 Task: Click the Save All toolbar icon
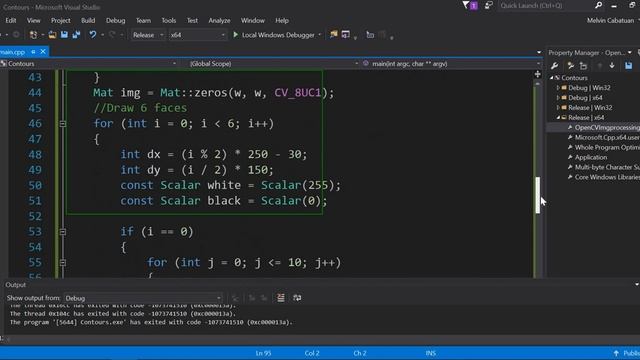pos(76,35)
